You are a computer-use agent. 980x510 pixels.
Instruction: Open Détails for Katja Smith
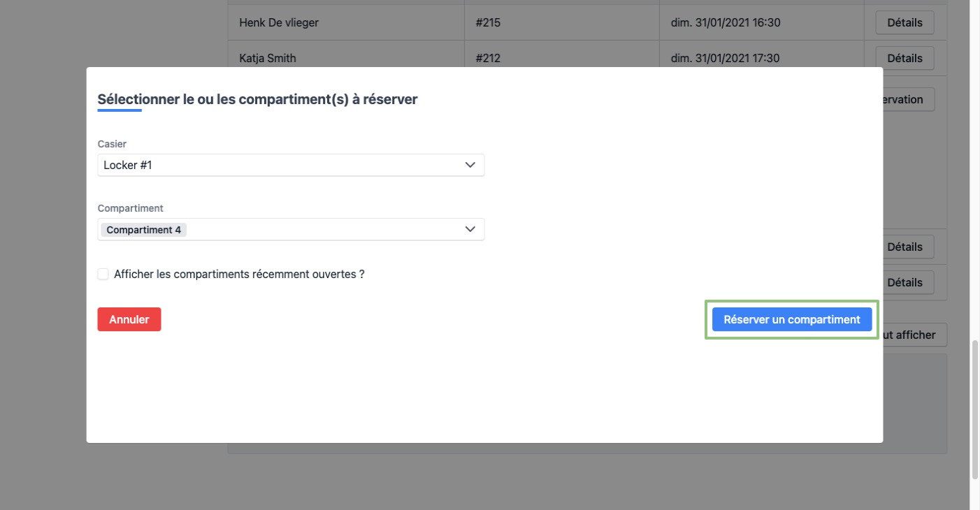coord(905,58)
